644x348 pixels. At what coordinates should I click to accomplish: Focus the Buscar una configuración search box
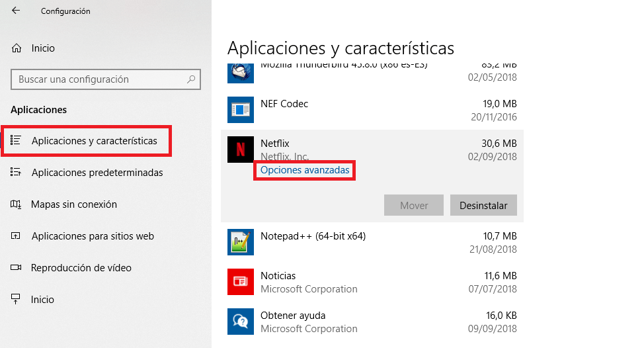(x=106, y=79)
